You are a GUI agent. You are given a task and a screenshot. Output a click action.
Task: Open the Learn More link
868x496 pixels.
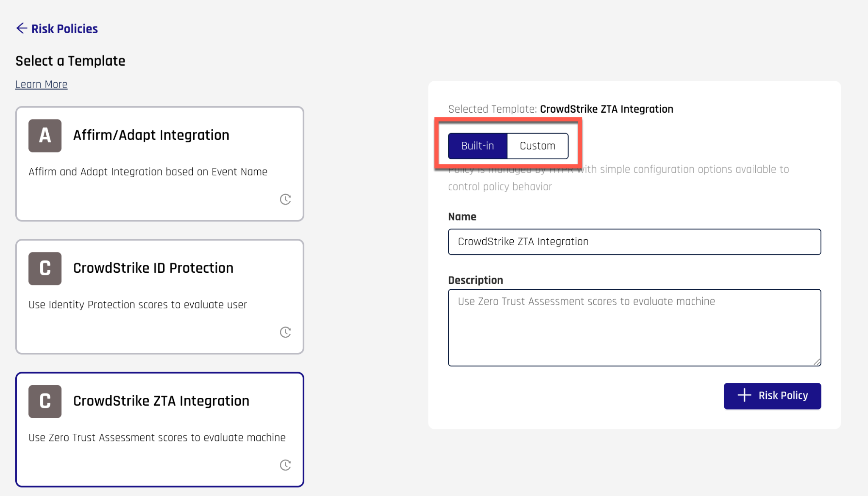point(41,84)
